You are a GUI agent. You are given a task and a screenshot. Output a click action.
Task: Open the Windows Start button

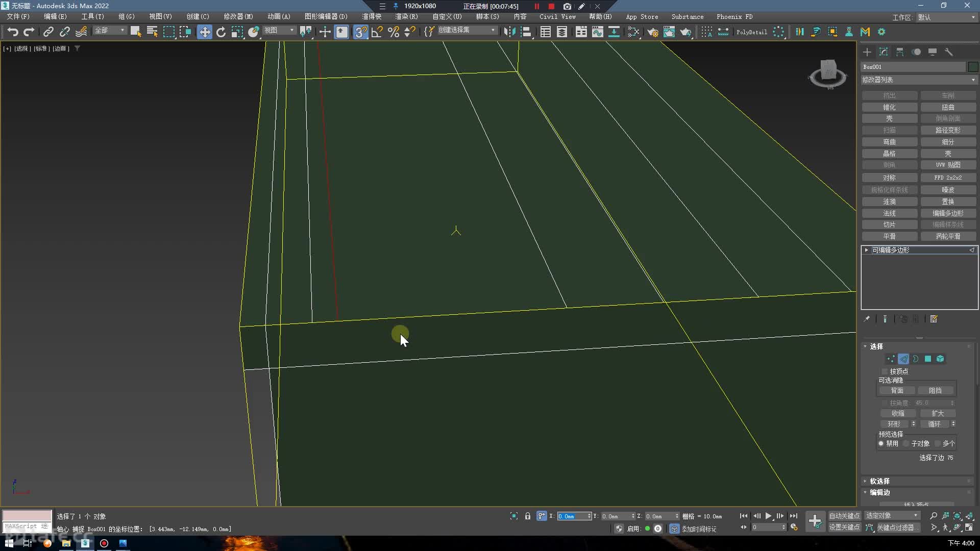pyautogui.click(x=9, y=543)
